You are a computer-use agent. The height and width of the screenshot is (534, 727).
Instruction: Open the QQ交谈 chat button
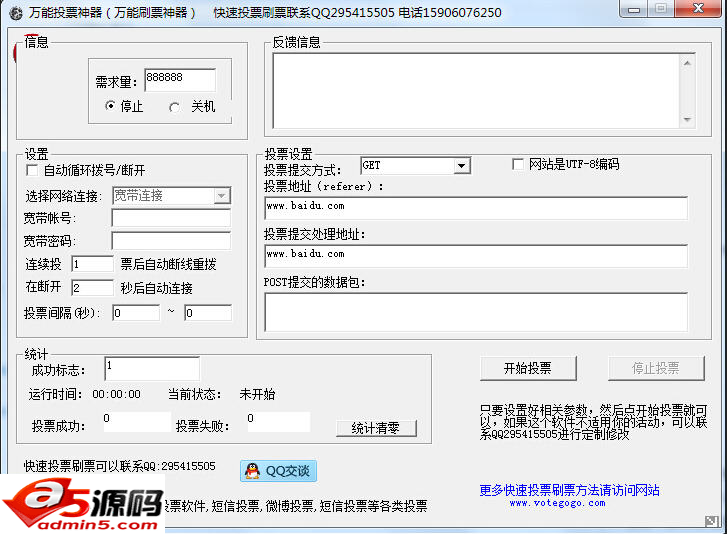(278, 471)
